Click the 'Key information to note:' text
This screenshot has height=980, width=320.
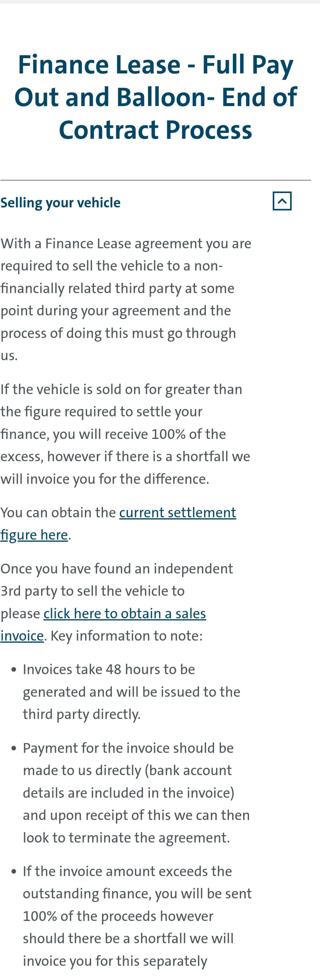(x=126, y=636)
